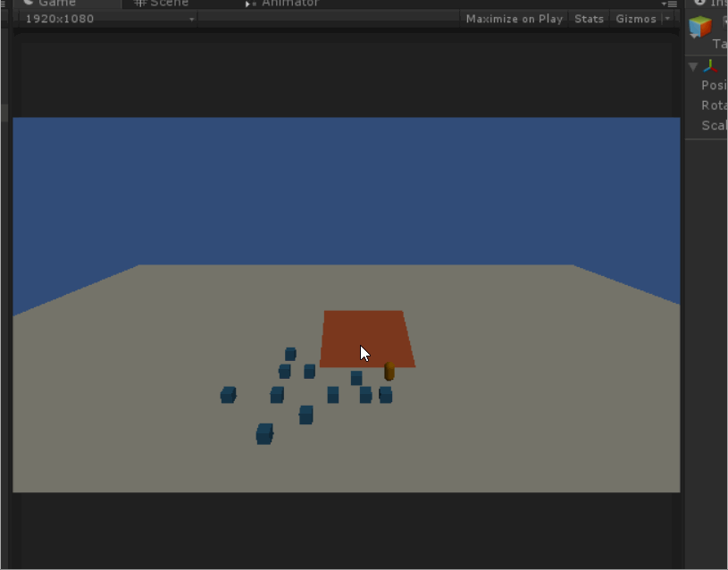
Task: Click the Scale label in Inspector
Action: (x=714, y=125)
